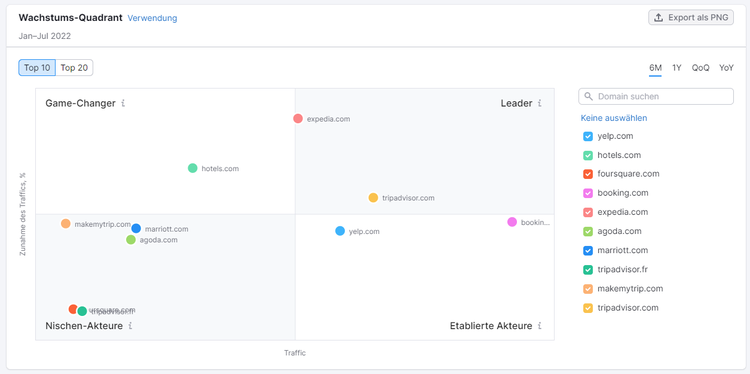Click the search magnifier icon
The width and height of the screenshot is (750, 374).
click(588, 96)
